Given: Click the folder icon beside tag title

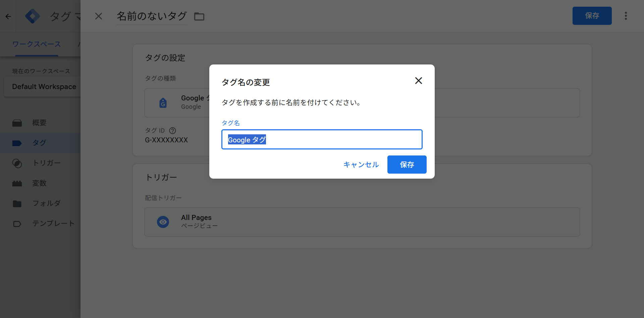Looking at the screenshot, I should coord(199,16).
